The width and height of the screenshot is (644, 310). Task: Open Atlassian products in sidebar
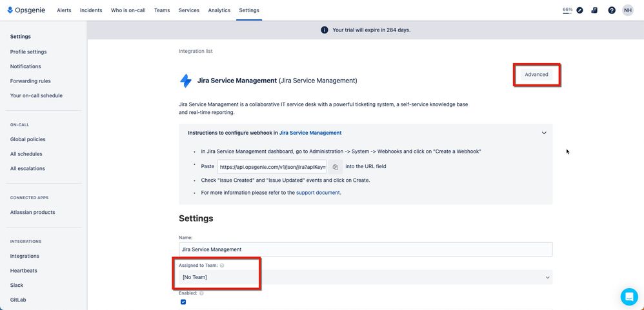point(32,213)
